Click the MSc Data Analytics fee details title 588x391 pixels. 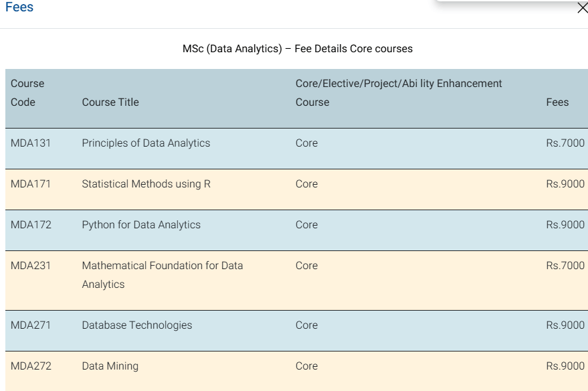coord(297,49)
